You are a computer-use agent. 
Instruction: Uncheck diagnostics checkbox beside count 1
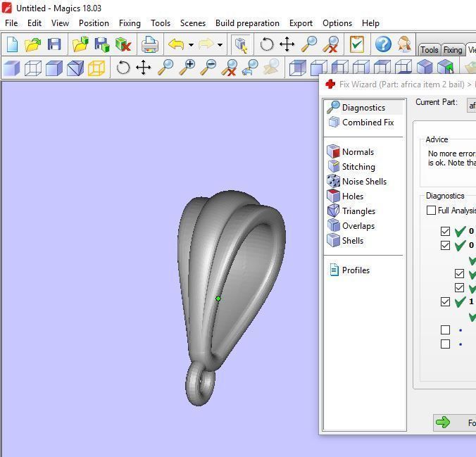445,301
